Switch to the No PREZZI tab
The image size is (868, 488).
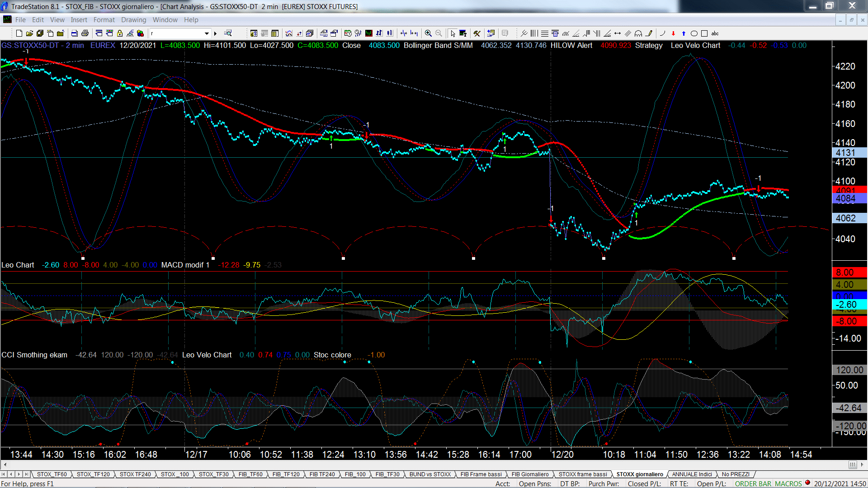coord(736,474)
